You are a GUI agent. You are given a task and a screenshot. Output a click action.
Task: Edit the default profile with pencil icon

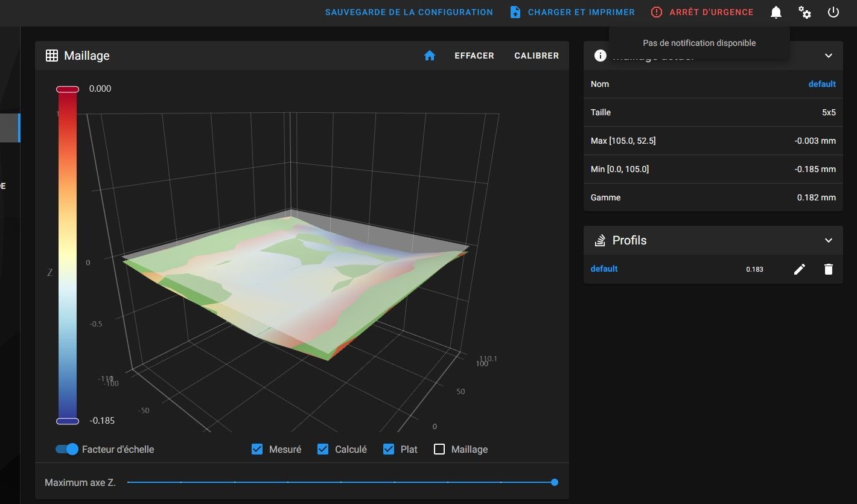[800, 269]
